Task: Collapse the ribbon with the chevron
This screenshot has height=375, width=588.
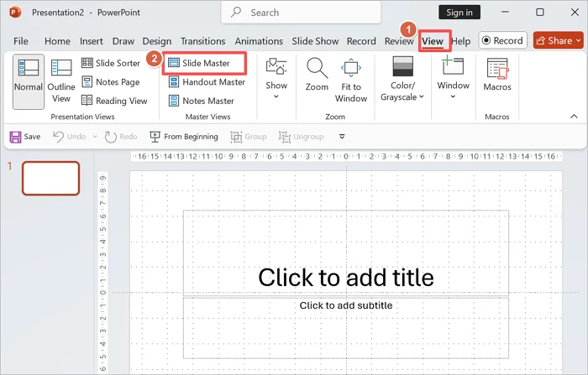Action: tap(574, 117)
